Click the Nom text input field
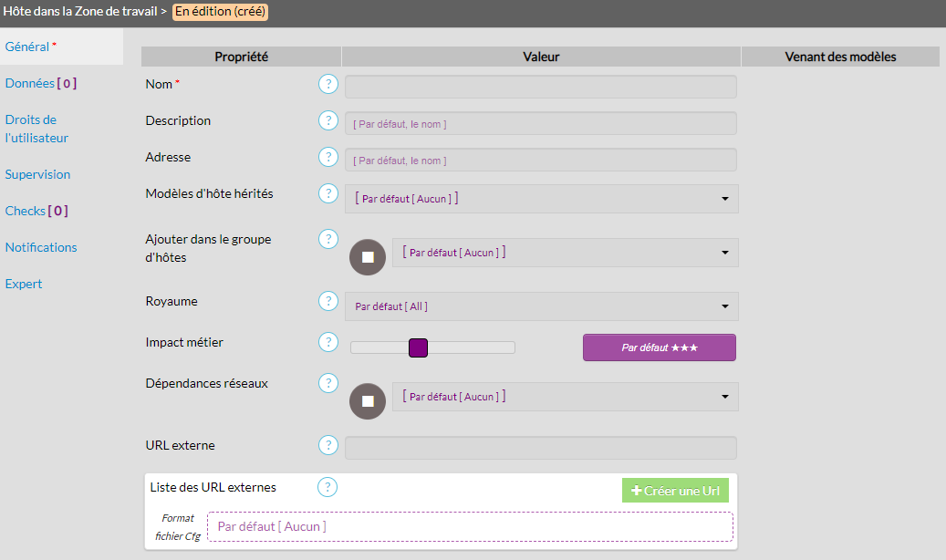 tap(540, 87)
